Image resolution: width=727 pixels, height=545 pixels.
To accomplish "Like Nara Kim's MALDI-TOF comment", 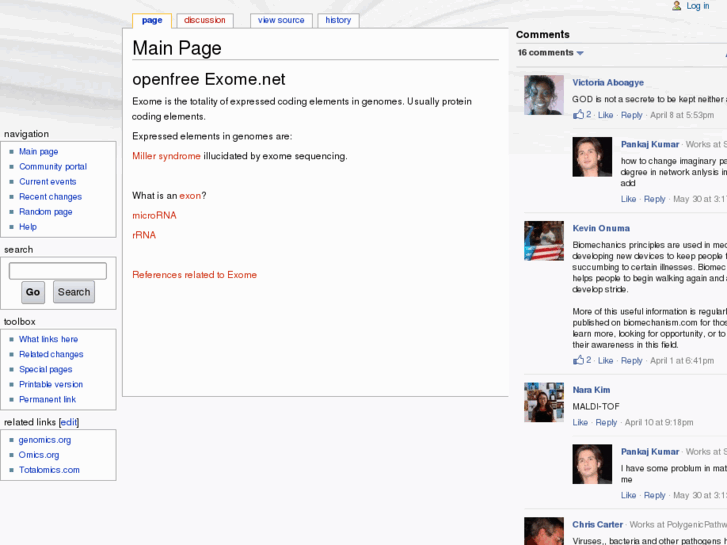I will click(x=580, y=423).
